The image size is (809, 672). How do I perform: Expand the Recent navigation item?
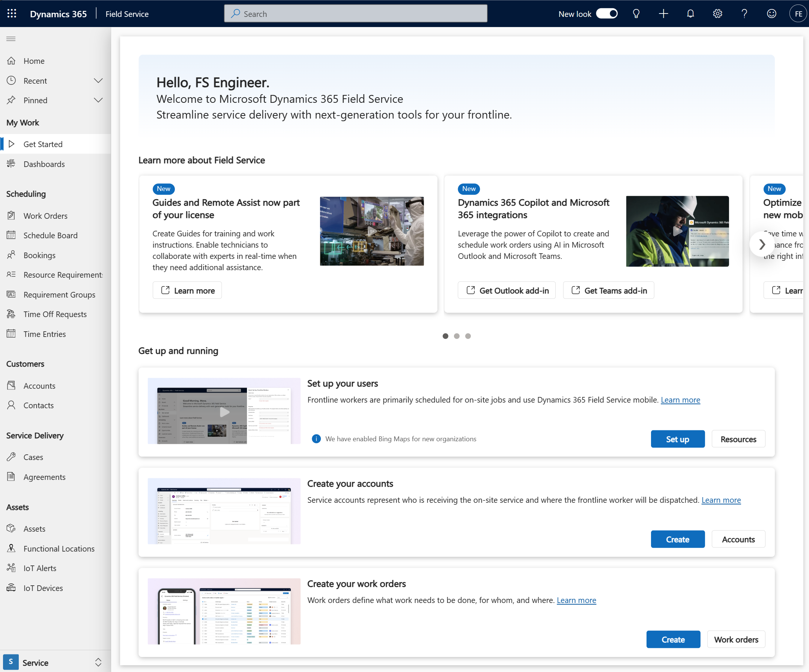click(x=99, y=80)
